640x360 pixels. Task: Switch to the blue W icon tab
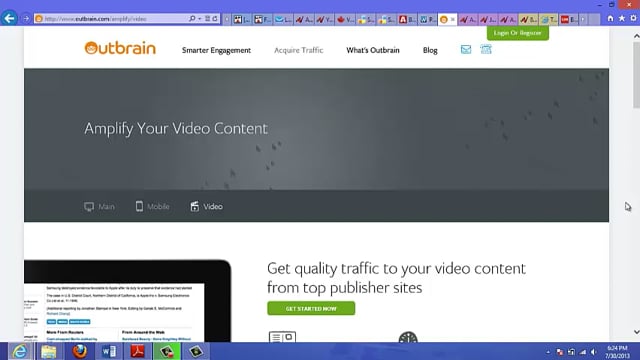pyautogui.click(x=428, y=19)
